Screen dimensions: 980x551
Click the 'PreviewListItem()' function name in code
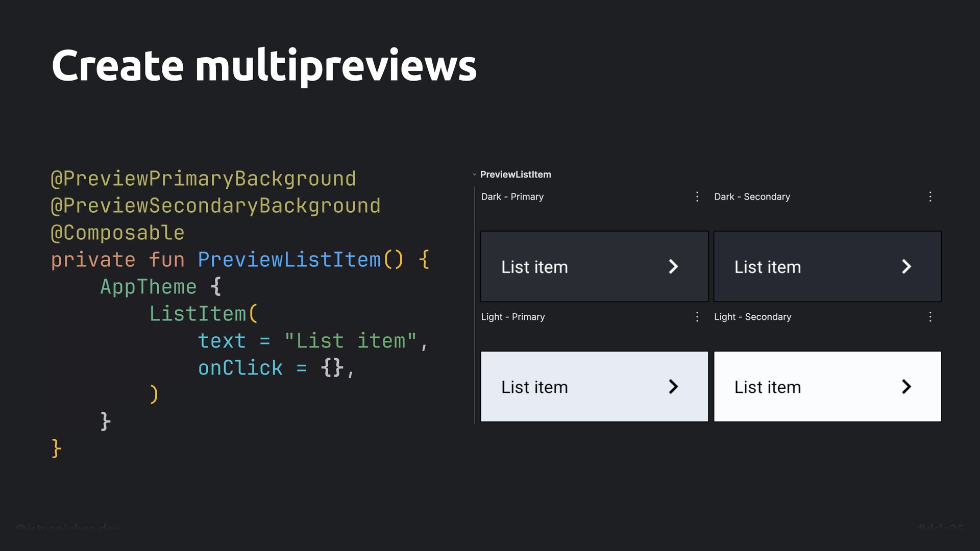[x=301, y=260]
